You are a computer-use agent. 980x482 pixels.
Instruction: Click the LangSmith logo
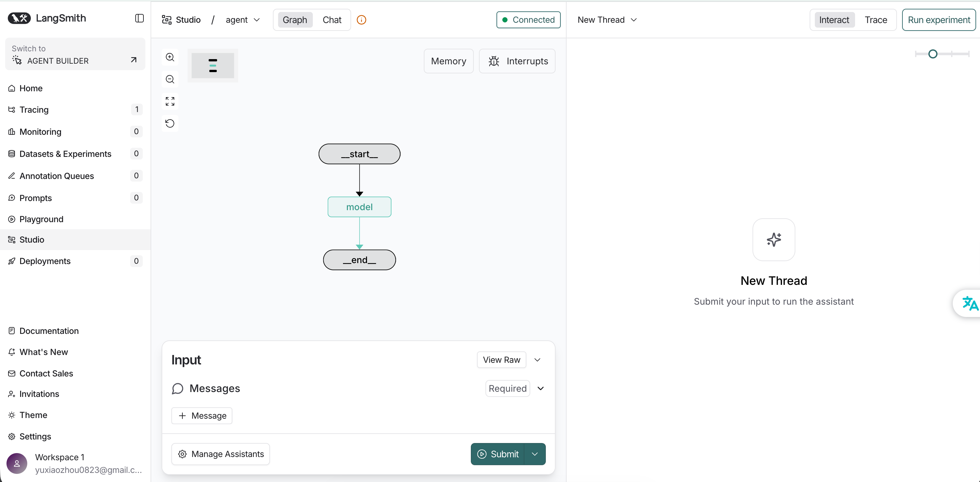pos(47,18)
